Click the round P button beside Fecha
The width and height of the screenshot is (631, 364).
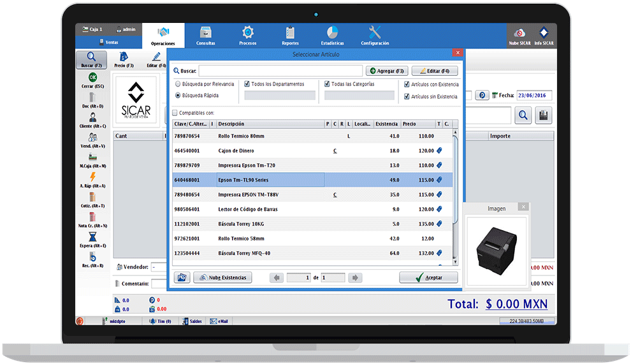point(482,95)
